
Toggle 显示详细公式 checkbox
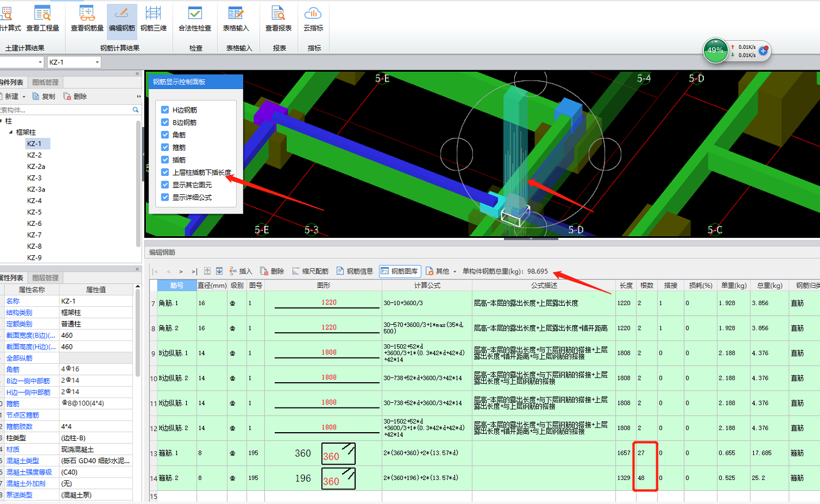(x=165, y=197)
